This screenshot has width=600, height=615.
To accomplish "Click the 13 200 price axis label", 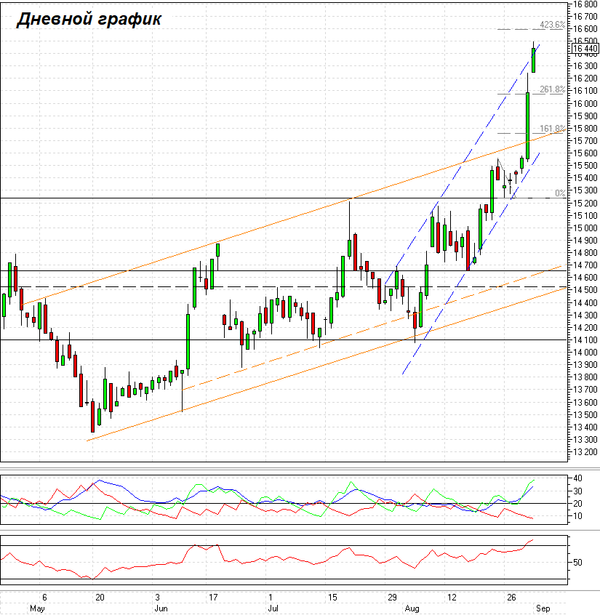I will 585,452.
